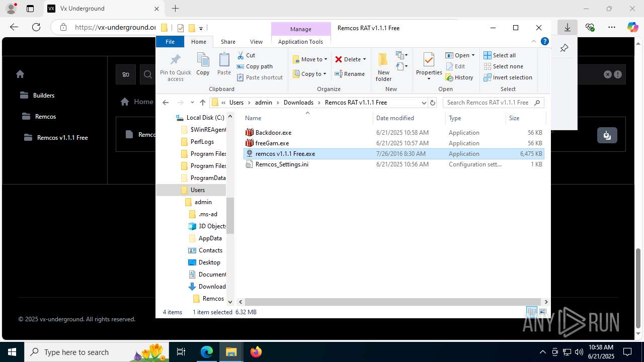Switch to Application Tools tab
Image resolution: width=644 pixels, height=362 pixels.
coord(300,42)
